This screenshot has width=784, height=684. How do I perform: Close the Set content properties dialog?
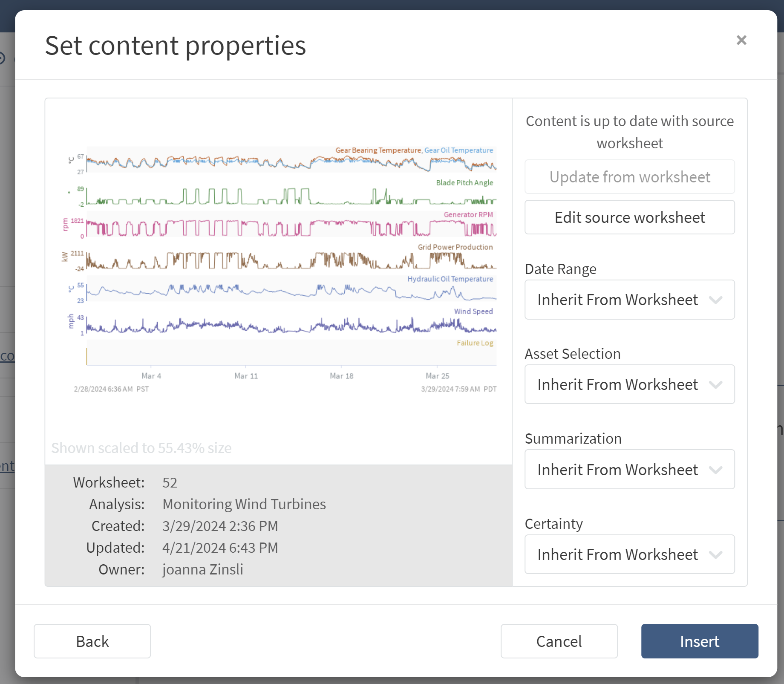pyautogui.click(x=741, y=40)
